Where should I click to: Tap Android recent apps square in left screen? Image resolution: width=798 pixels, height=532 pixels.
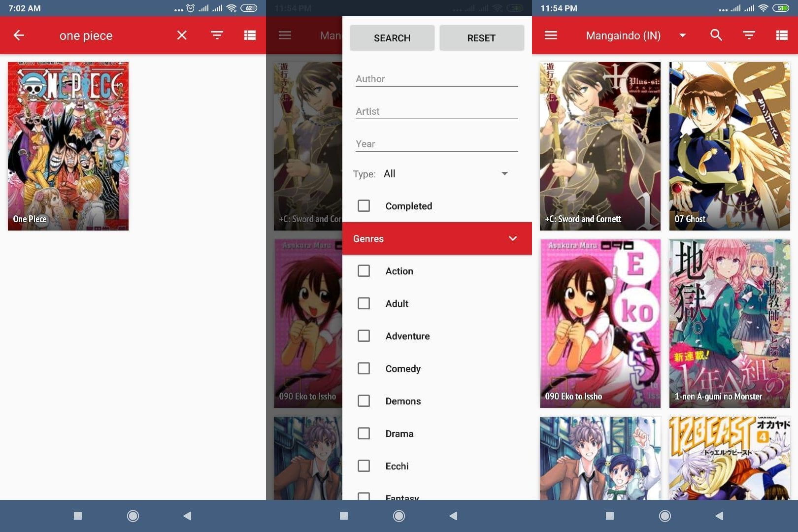point(78,516)
